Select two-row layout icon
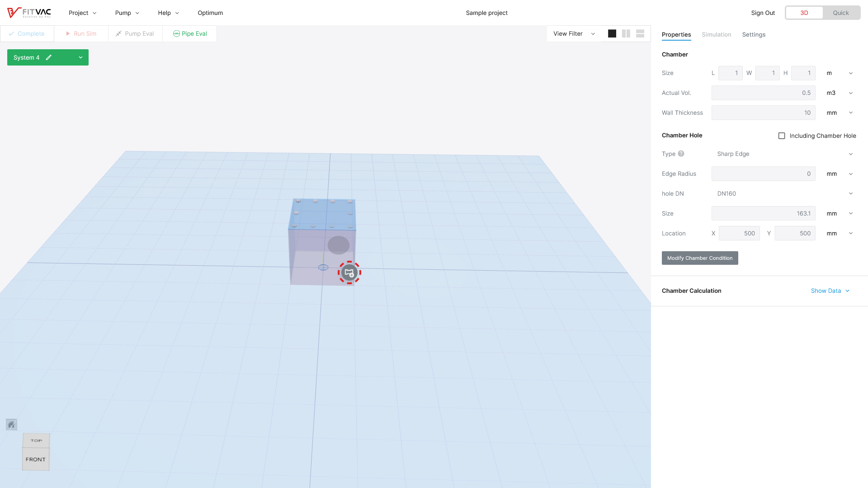This screenshot has height=488, width=868. coord(640,33)
